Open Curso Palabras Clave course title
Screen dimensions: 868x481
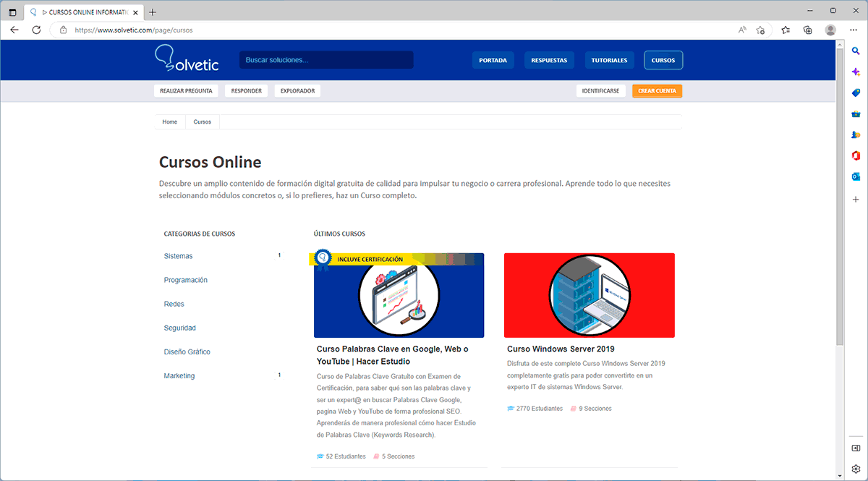click(x=393, y=355)
